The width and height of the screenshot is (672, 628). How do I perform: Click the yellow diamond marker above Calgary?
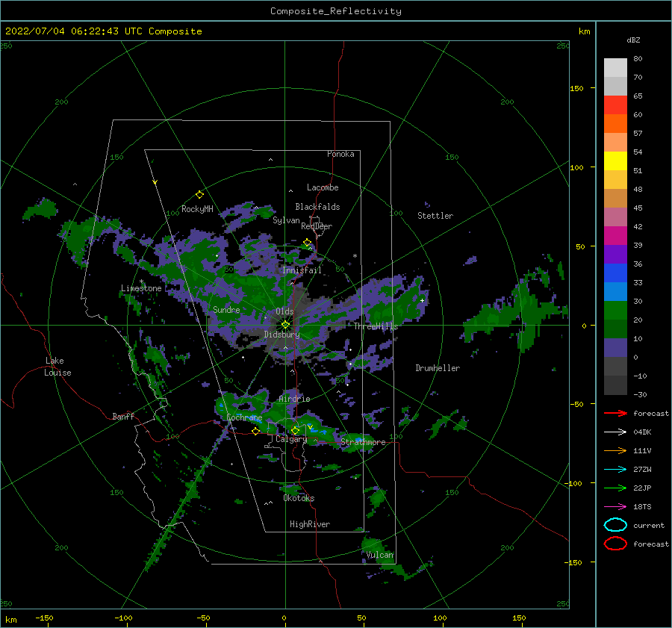click(x=295, y=430)
